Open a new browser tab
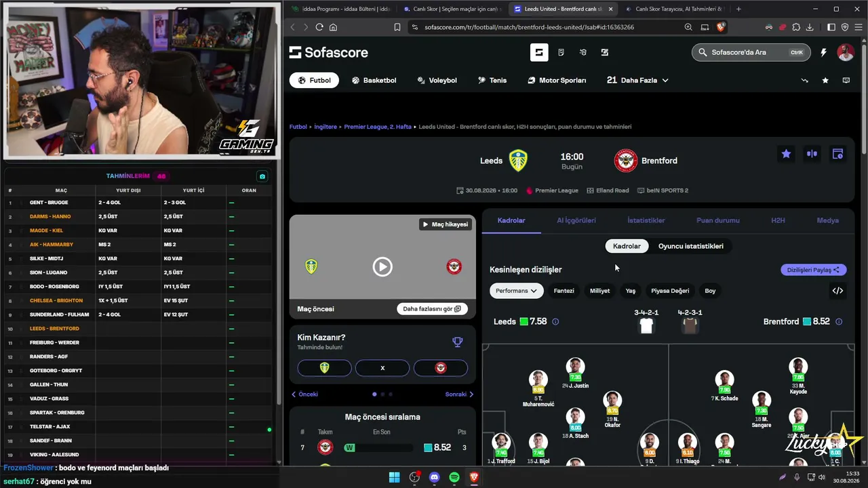 pos(738,9)
